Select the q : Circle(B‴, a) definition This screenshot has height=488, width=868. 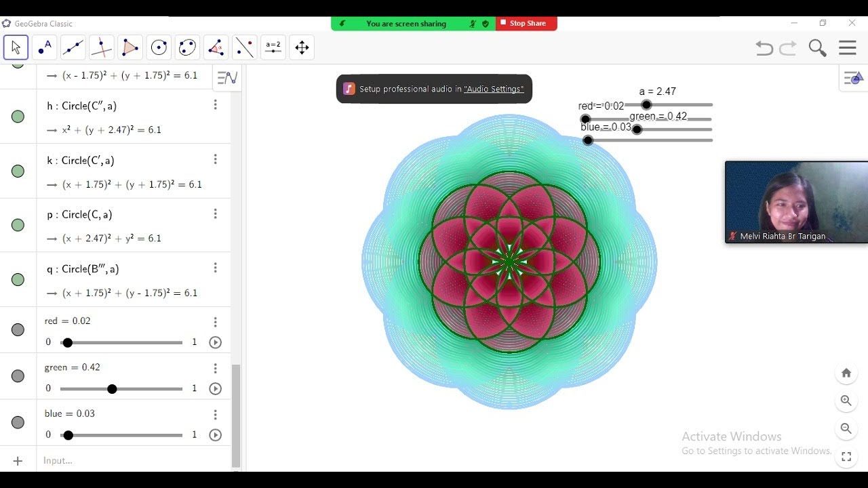[x=83, y=269]
